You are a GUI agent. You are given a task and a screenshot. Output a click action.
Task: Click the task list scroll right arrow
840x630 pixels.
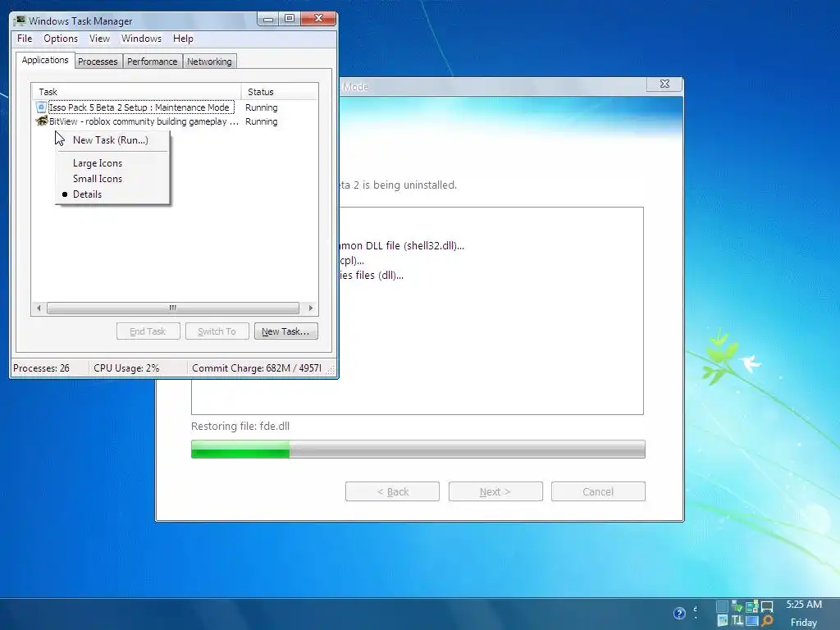[311, 308]
